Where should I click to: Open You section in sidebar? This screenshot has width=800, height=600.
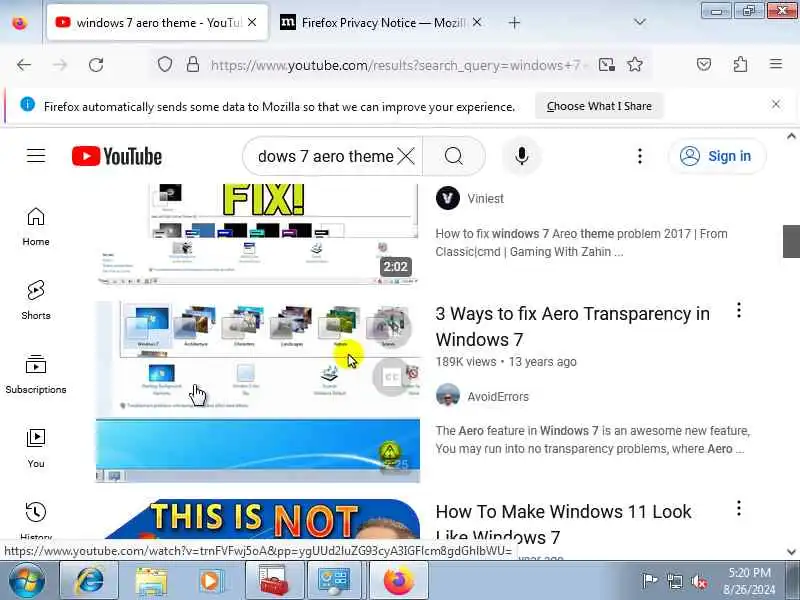coord(36,448)
